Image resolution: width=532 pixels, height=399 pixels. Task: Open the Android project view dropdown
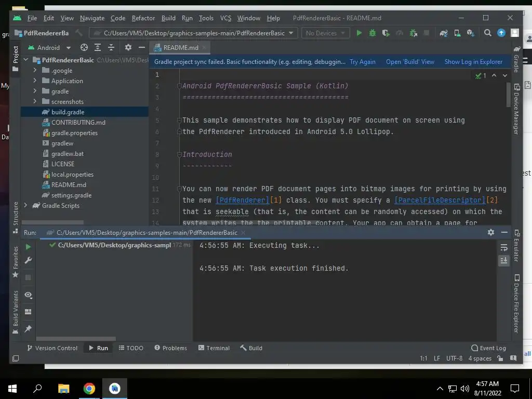(x=49, y=47)
